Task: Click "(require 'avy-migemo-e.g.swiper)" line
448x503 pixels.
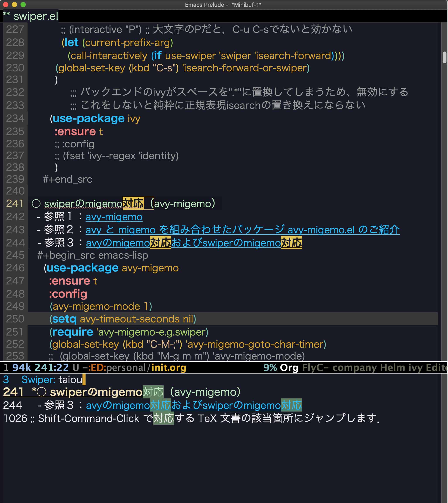Action: pyautogui.click(x=129, y=332)
